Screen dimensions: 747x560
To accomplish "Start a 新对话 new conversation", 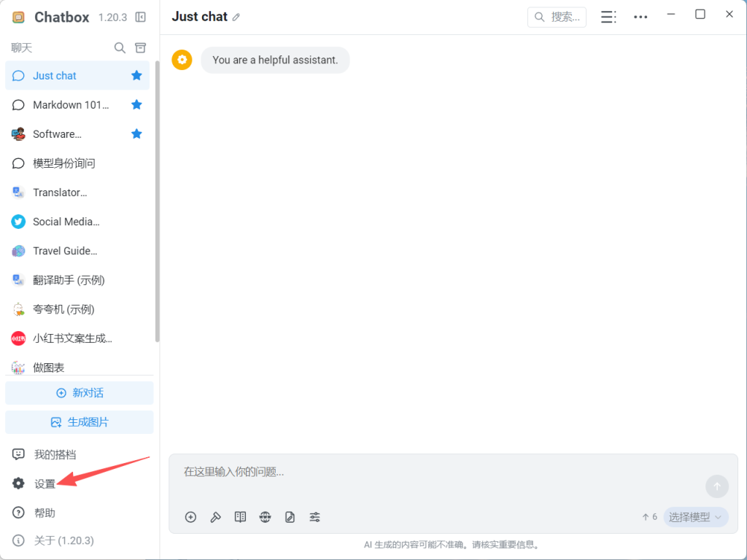I will tap(79, 393).
